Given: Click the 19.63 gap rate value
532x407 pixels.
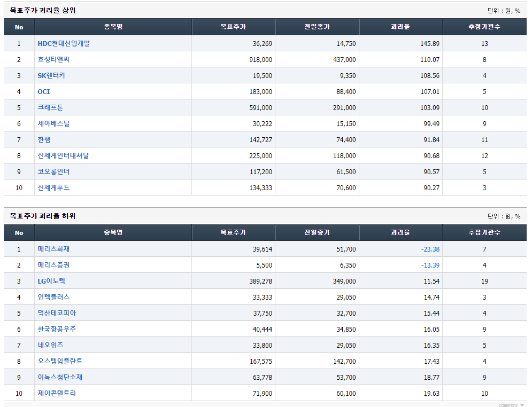Looking at the screenshot, I should coord(431,394).
